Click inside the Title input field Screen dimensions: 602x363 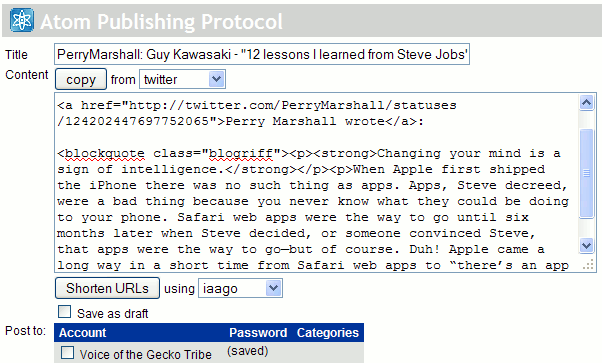pos(262,54)
